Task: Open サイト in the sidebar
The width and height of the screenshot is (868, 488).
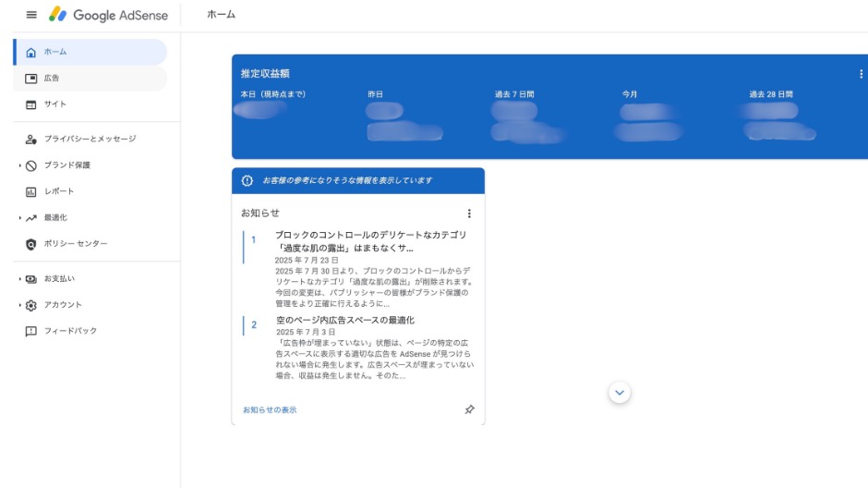Action: 90,104
